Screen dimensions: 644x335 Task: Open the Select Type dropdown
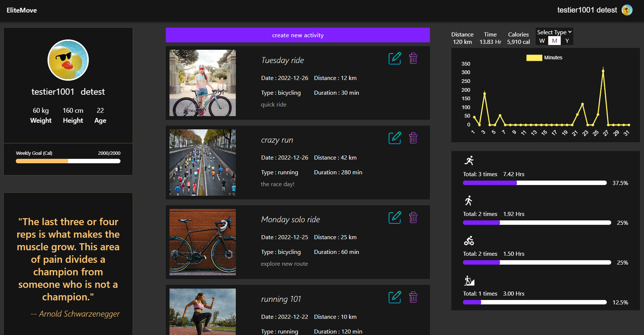pyautogui.click(x=554, y=32)
